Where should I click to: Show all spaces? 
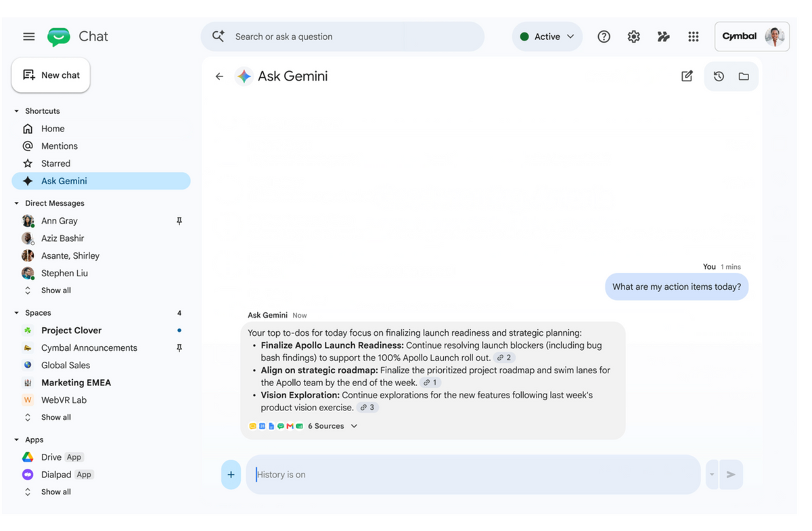55,418
